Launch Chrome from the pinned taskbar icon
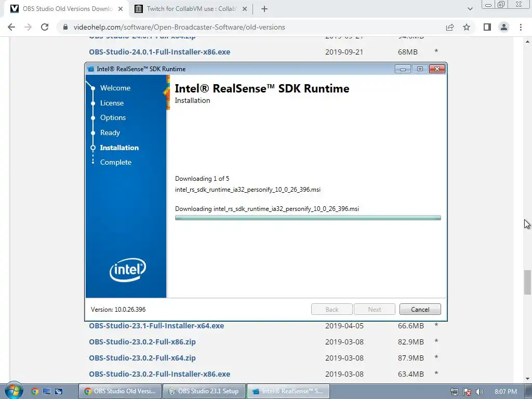532x399 pixels. pyautogui.click(x=35, y=391)
